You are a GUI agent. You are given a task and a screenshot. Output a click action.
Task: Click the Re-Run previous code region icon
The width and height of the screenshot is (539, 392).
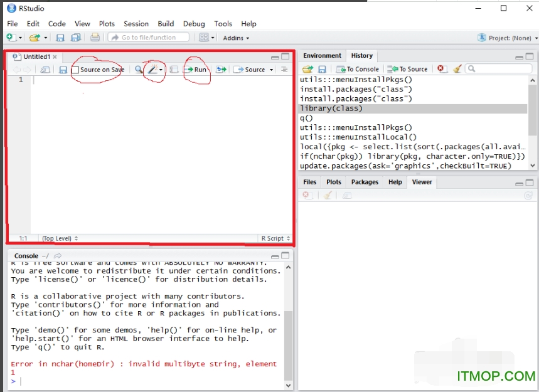(220, 70)
